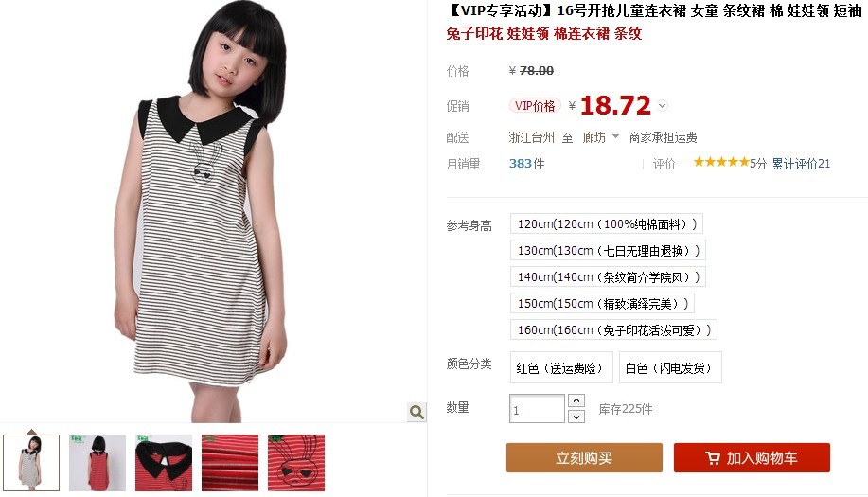Choose the 140cm size option
868x497 pixels.
coord(608,277)
